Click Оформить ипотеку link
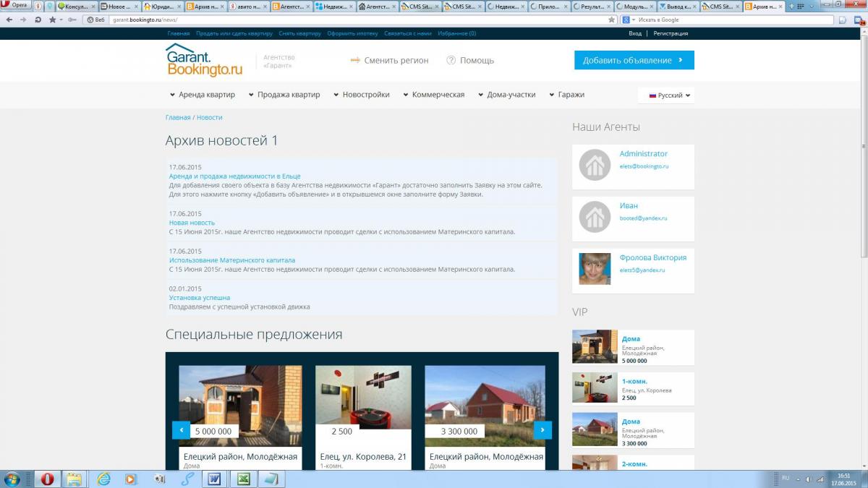The width and height of the screenshot is (868, 488). tap(352, 33)
